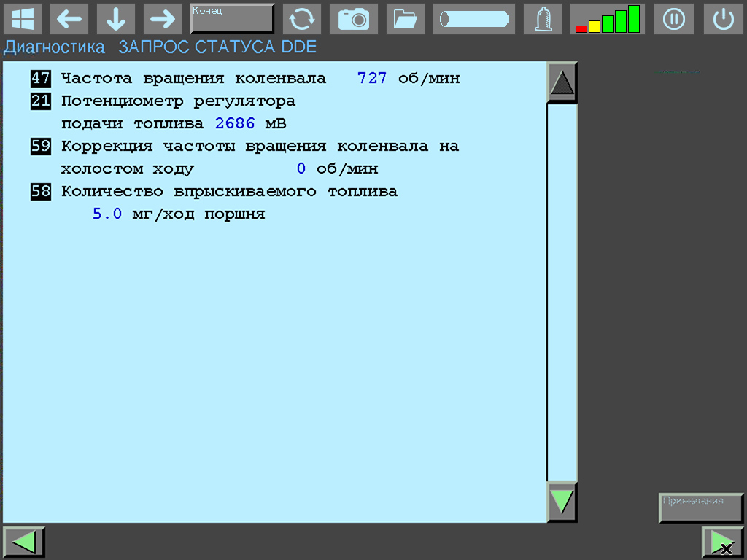Open the Примечания notes button
Image resolution: width=747 pixels, height=560 pixels.
700,507
